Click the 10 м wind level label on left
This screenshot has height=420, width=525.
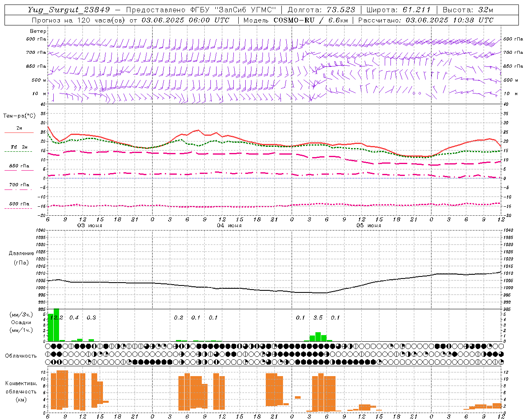tap(39, 94)
